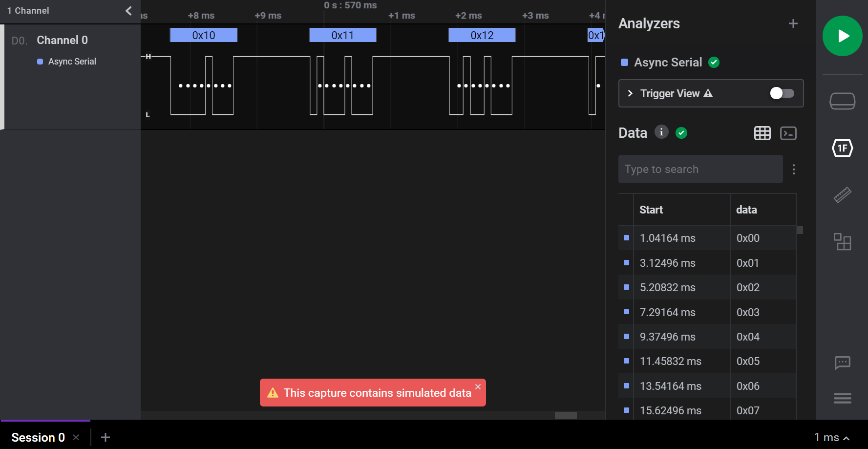The height and width of the screenshot is (449, 868).
Task: Open the Measurements ruler panel
Action: click(842, 195)
